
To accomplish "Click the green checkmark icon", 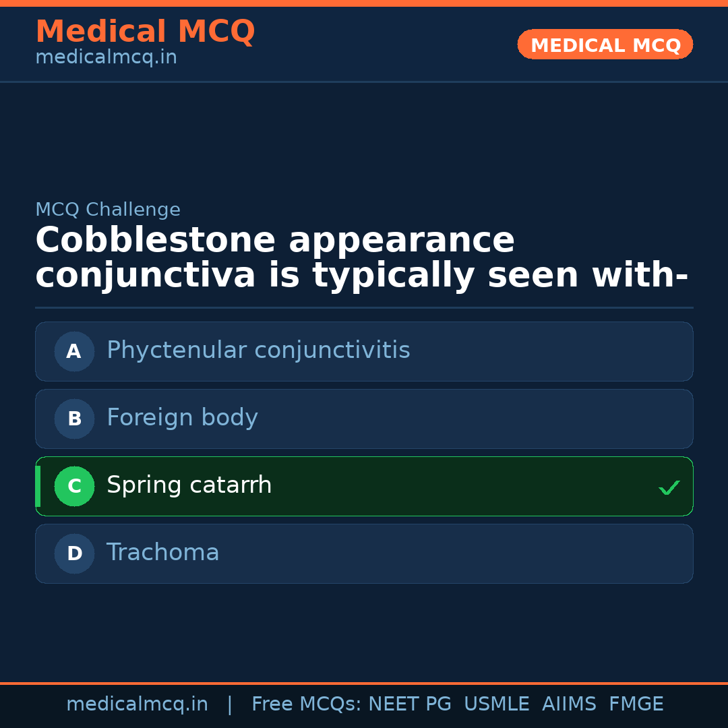I will 669,487.
